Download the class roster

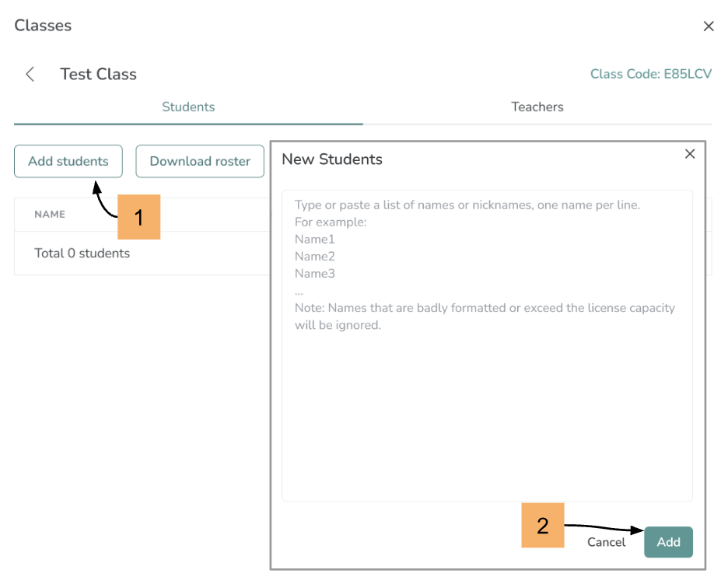pos(200,162)
